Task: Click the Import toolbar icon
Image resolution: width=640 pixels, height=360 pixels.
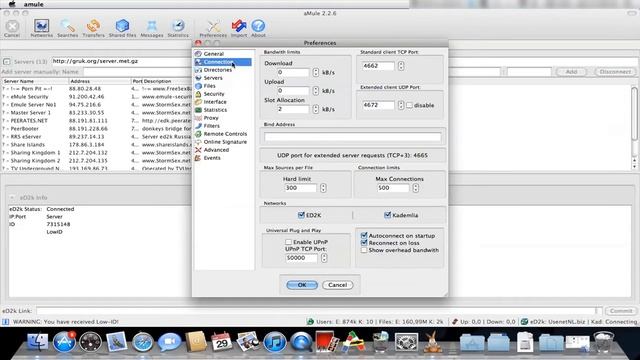Action: click(x=239, y=28)
